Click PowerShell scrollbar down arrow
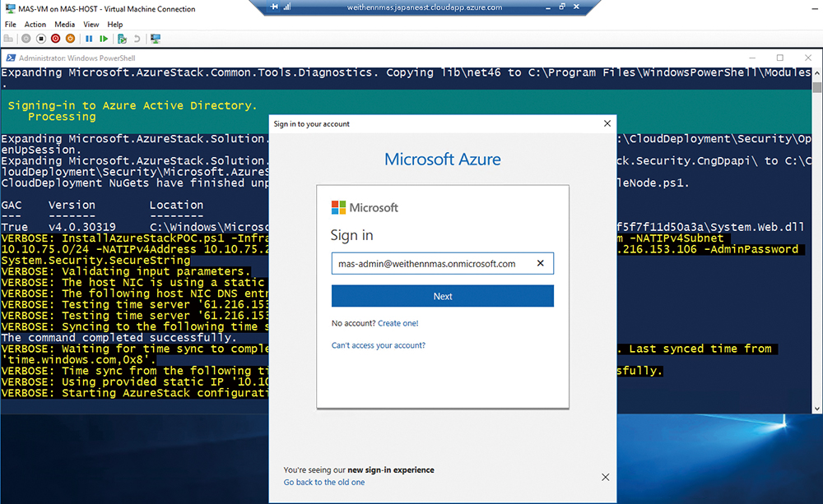The image size is (823, 504). (x=817, y=409)
